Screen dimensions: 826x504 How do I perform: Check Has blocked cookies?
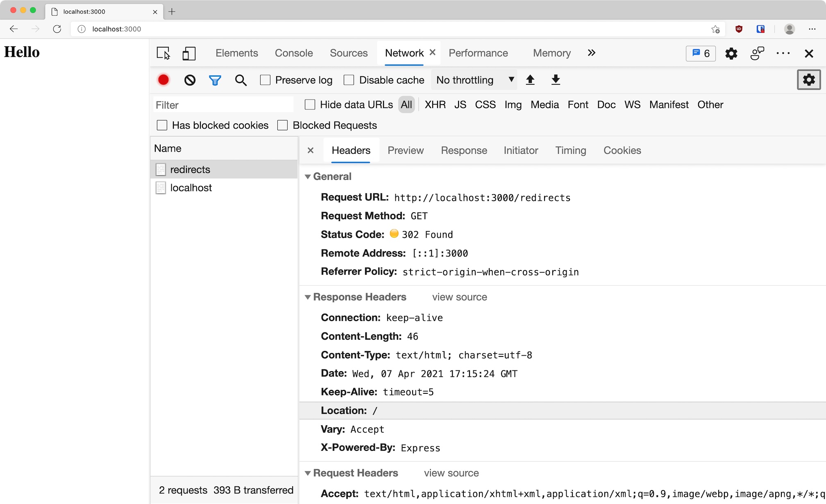click(162, 125)
